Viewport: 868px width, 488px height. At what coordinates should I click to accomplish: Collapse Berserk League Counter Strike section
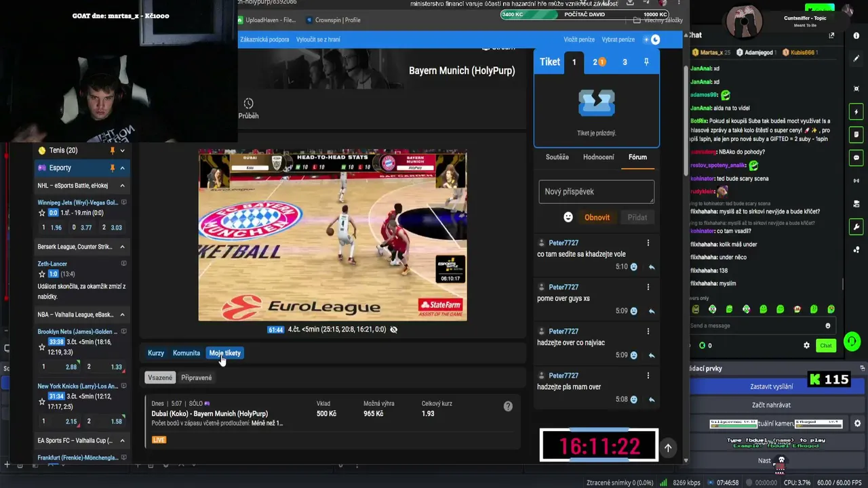point(122,247)
